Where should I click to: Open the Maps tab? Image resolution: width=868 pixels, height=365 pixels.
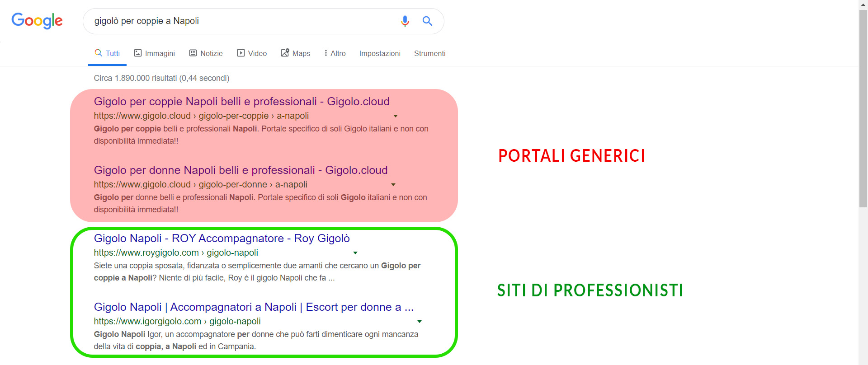296,53
